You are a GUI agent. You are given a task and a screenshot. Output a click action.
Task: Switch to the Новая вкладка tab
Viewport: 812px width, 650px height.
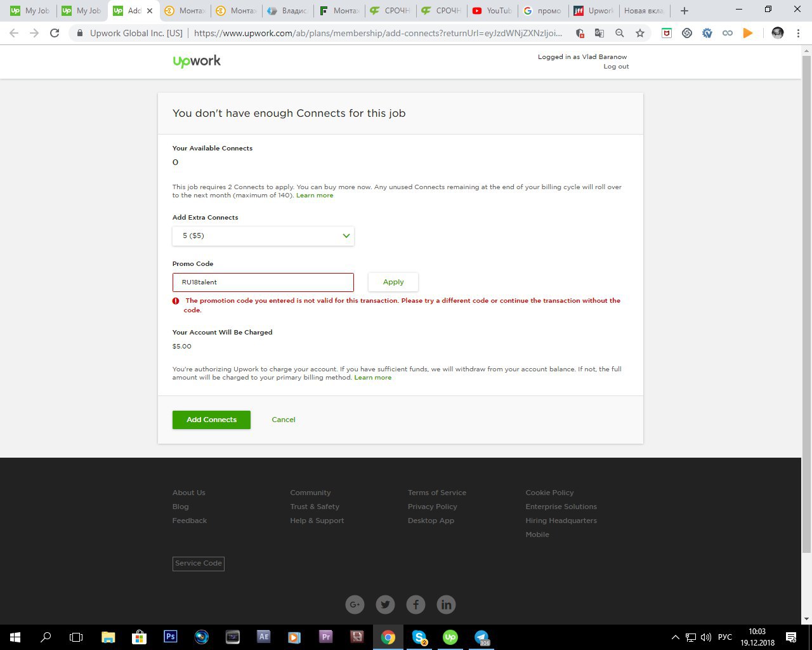(644, 11)
